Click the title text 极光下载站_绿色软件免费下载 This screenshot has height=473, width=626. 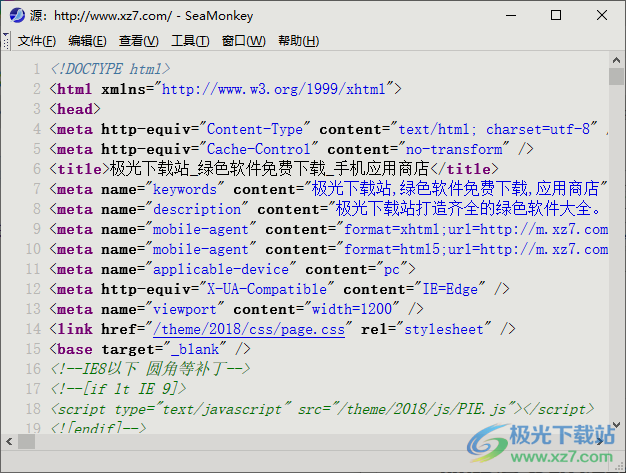218,169
